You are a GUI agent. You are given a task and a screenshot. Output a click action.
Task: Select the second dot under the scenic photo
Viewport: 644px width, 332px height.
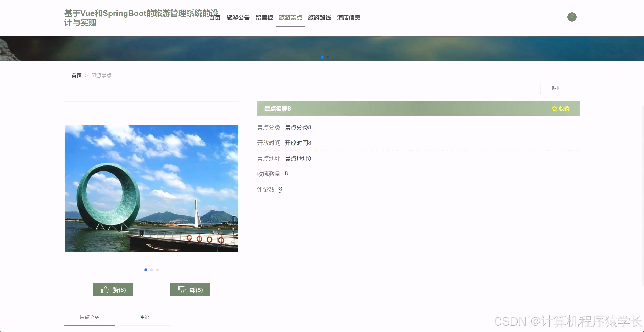point(152,270)
